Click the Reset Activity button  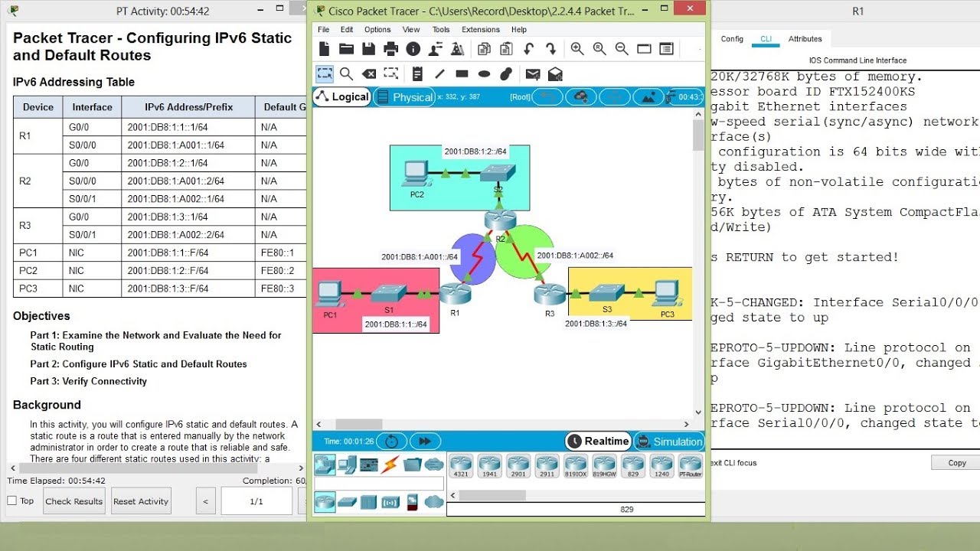point(141,501)
